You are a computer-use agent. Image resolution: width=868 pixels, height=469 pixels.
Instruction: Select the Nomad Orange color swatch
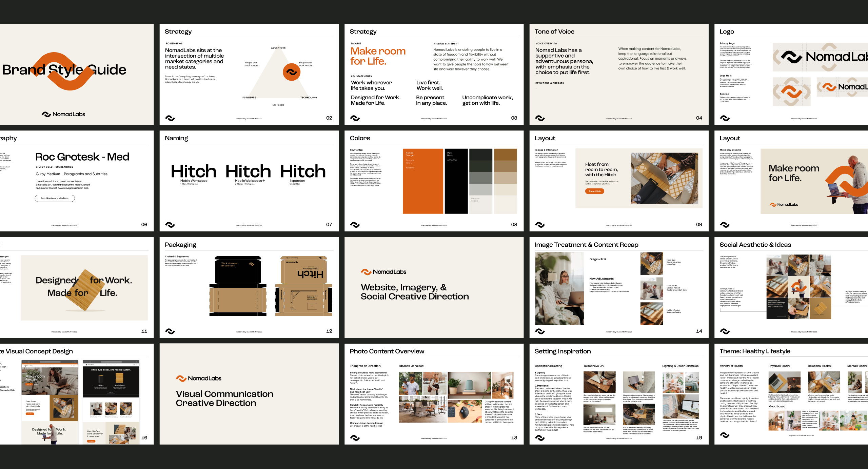tap(423, 181)
